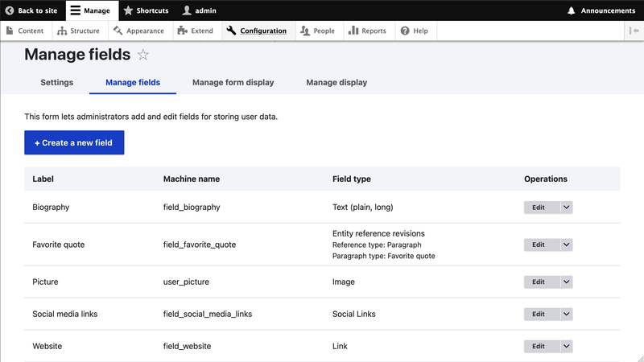The width and height of the screenshot is (644, 362).
Task: Open the Structure menu item
Action: coord(78,31)
